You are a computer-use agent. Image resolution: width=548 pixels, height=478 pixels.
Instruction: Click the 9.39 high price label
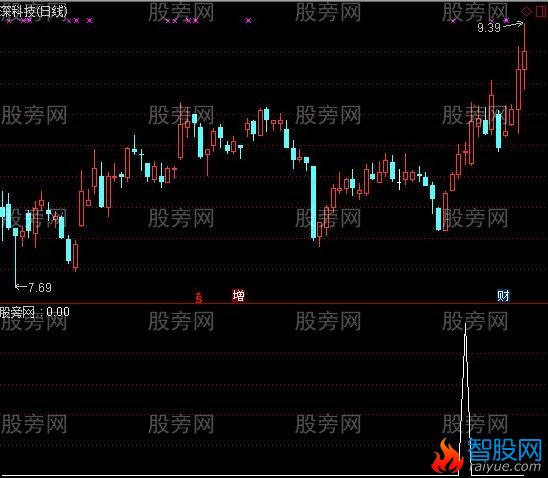coord(489,27)
